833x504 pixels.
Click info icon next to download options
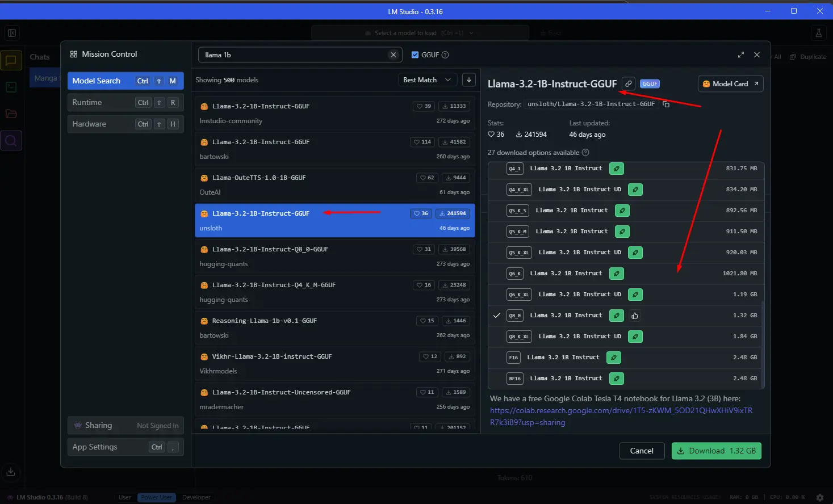coord(585,153)
